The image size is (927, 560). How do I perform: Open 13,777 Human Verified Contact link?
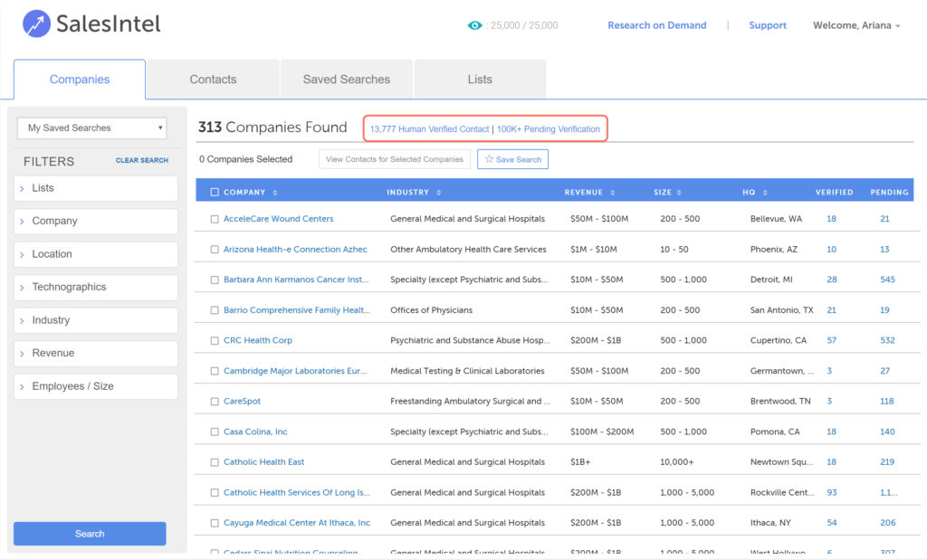coord(429,128)
